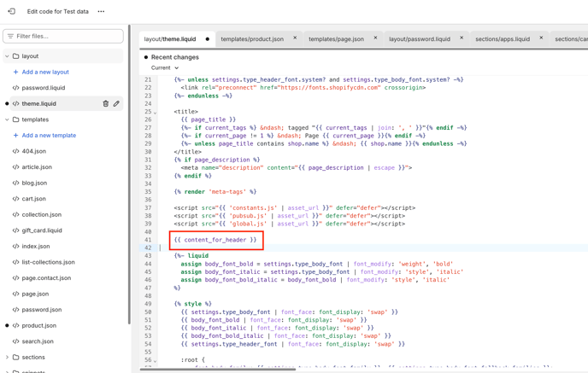Click the sections folder icon
Viewport: 588px width, 373px height.
coord(15,357)
